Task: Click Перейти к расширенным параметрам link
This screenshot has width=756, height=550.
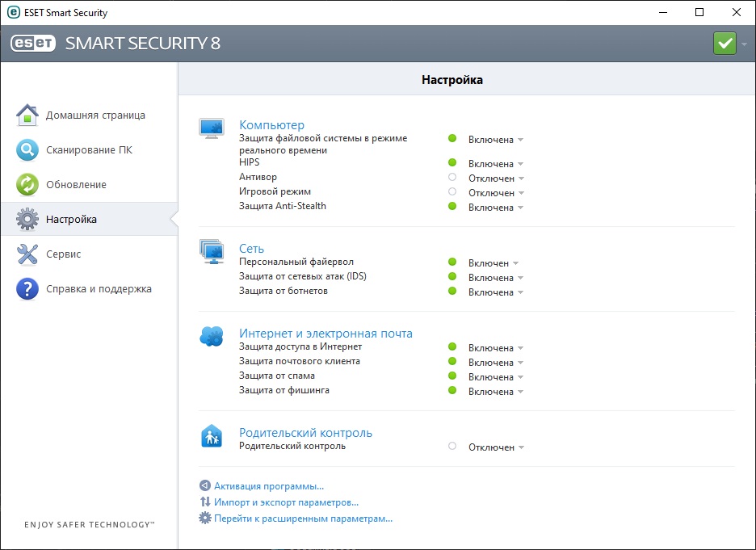Action: [x=303, y=519]
